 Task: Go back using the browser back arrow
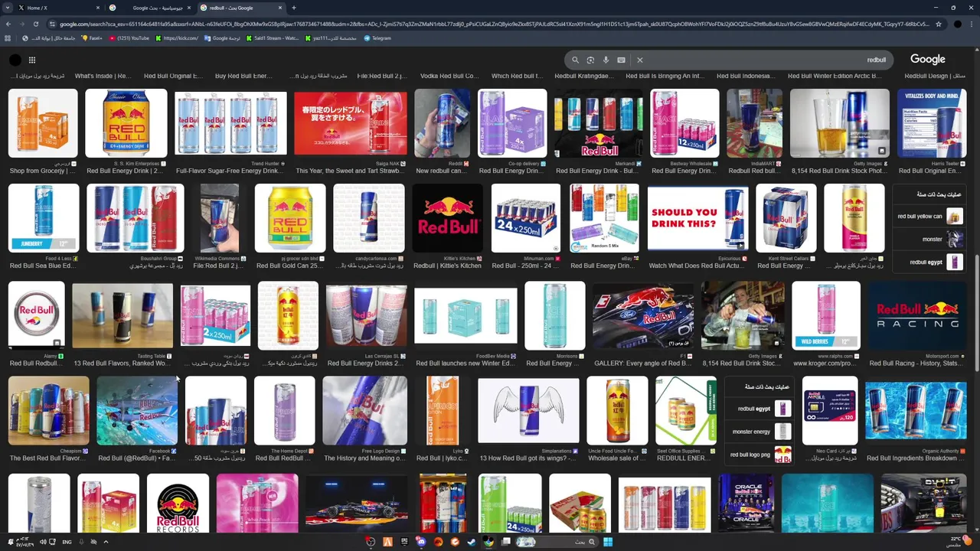(x=8, y=24)
